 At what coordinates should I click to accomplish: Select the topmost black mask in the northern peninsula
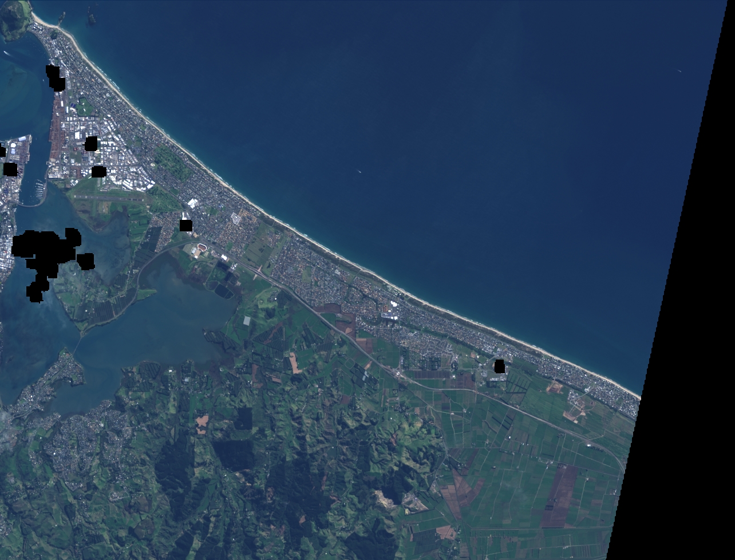click(54, 77)
